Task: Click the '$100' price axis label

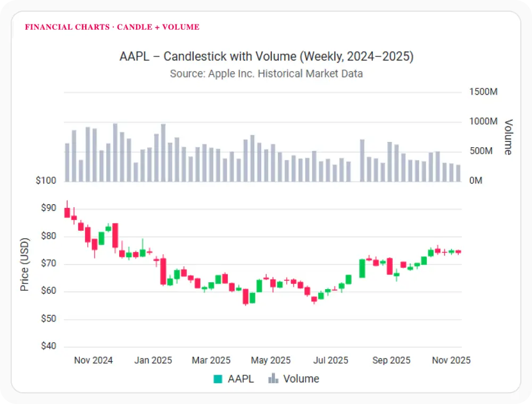Action: 46,180
